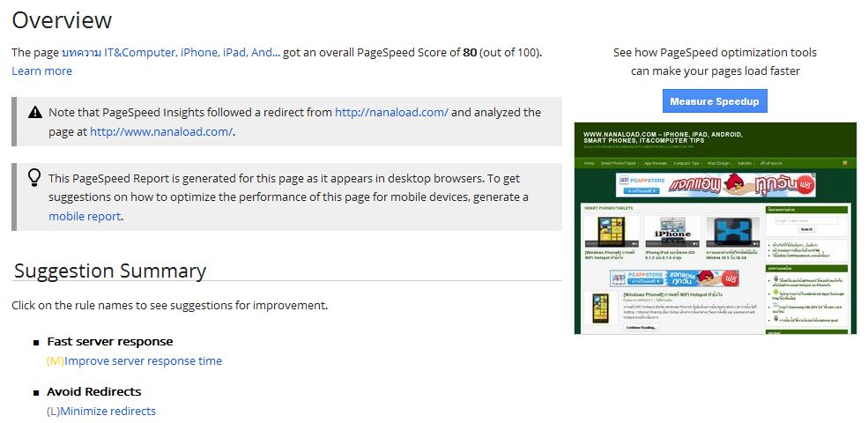
Task: Click the (L) priority marker
Action: (x=53, y=412)
